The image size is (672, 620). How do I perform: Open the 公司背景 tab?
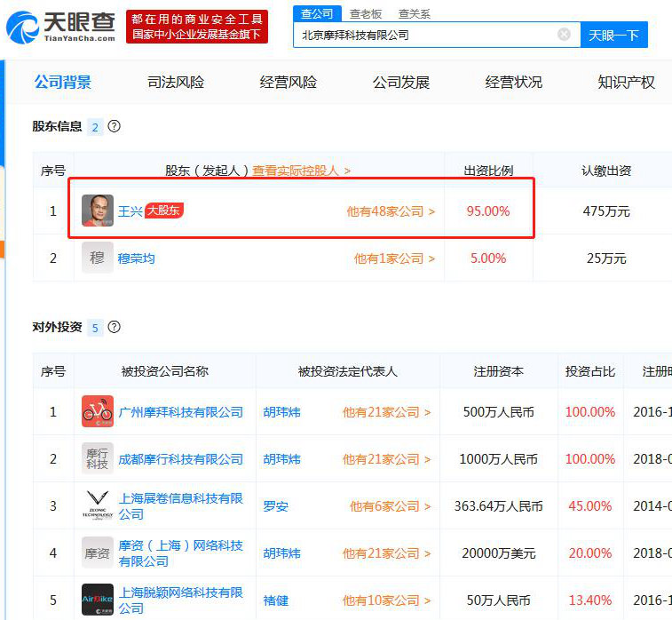tap(63, 82)
